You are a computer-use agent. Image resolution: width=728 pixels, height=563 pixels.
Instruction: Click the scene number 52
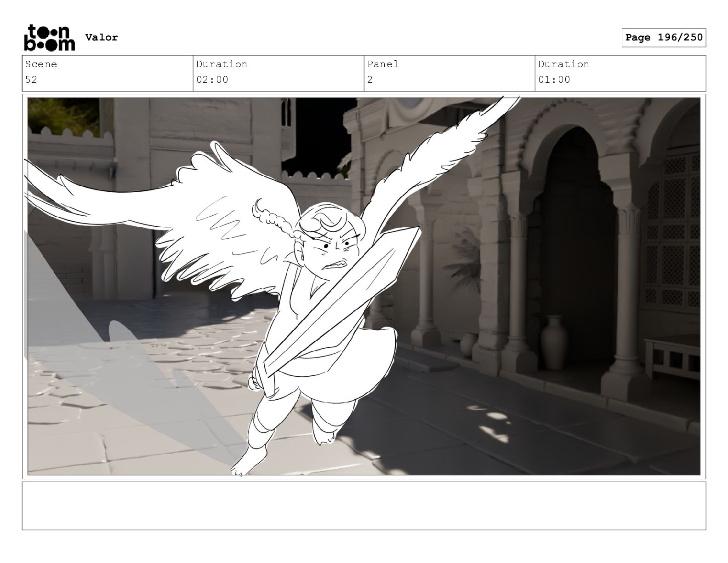click(31, 80)
